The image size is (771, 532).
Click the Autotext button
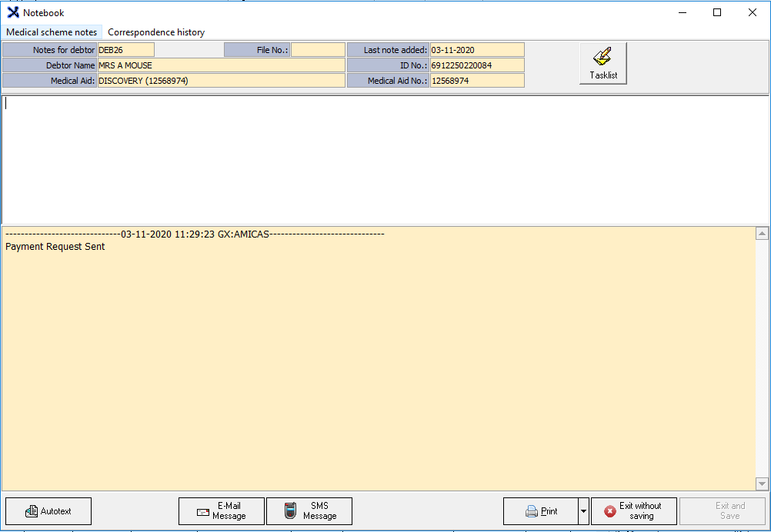(x=48, y=511)
